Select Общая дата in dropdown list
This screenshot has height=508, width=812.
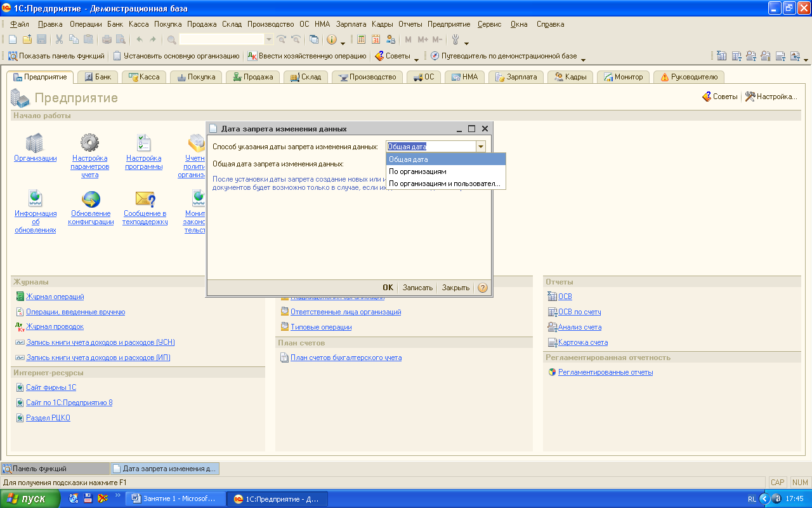446,159
